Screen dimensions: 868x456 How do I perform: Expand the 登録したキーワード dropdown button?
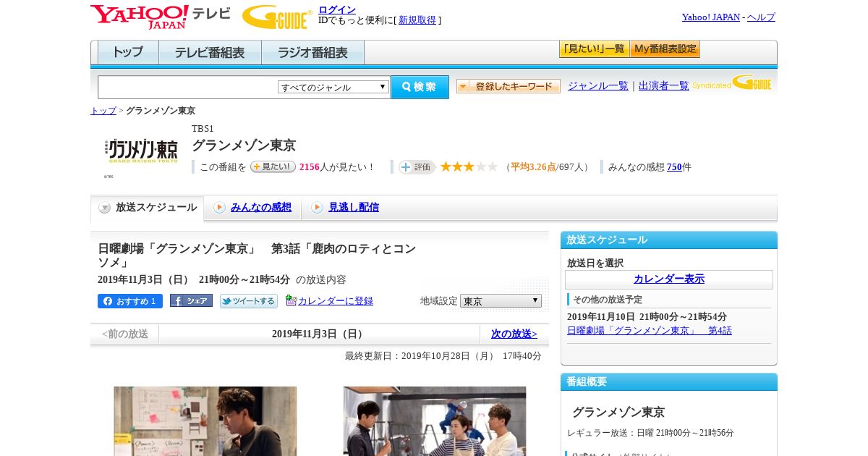pos(509,86)
